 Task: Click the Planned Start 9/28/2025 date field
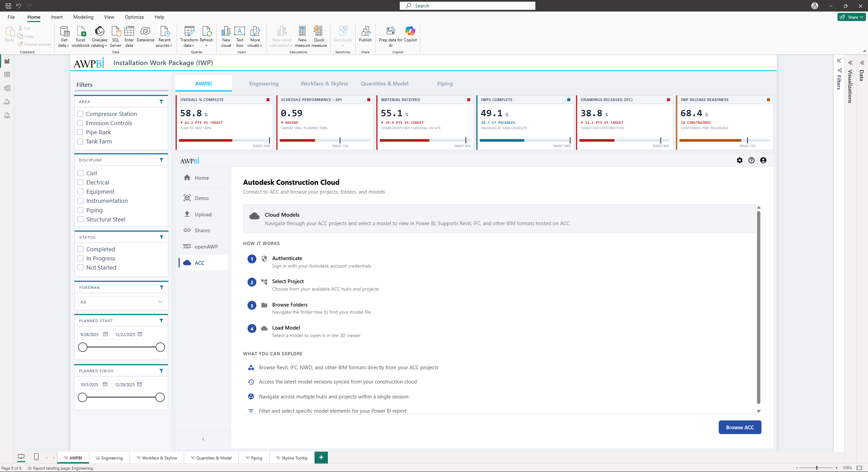click(93, 335)
